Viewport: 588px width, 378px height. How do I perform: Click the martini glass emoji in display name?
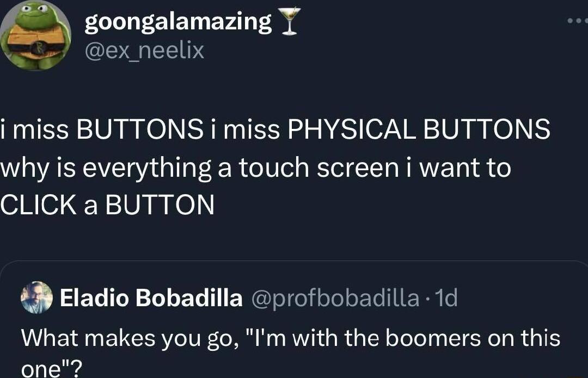pyautogui.click(x=289, y=21)
